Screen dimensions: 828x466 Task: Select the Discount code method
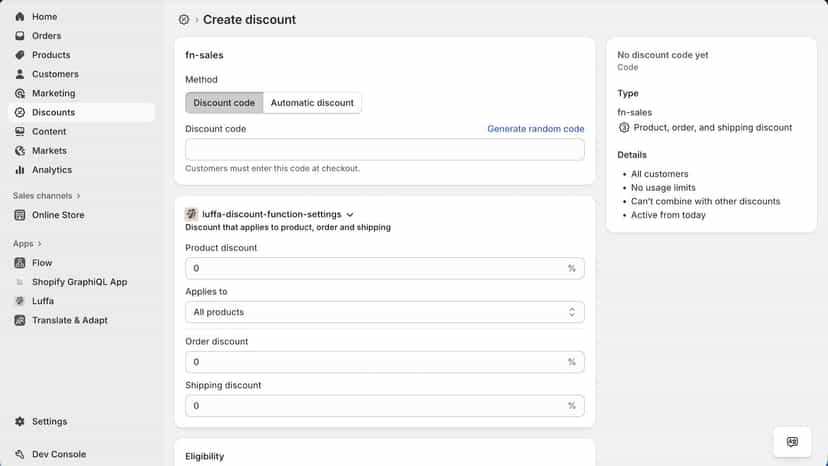coord(224,102)
